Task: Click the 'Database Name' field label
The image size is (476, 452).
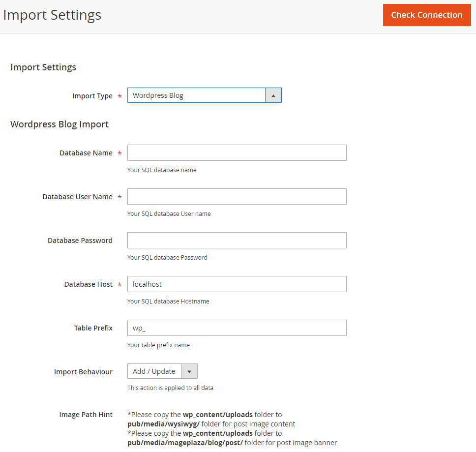Action: 86,153
